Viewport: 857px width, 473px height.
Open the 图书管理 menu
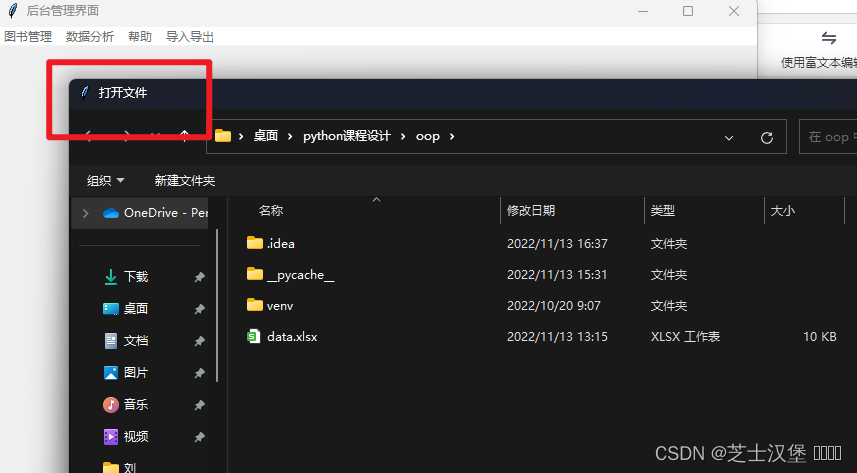pyautogui.click(x=28, y=37)
